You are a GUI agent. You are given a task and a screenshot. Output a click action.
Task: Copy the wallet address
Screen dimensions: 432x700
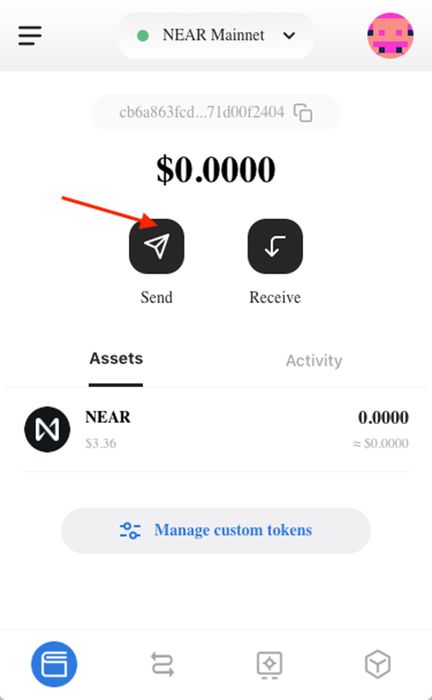point(303,112)
